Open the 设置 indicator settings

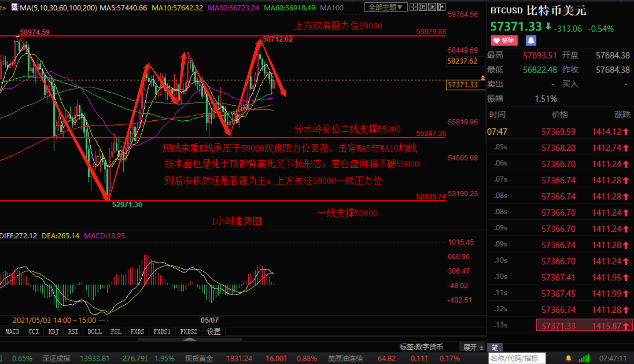pos(214,332)
